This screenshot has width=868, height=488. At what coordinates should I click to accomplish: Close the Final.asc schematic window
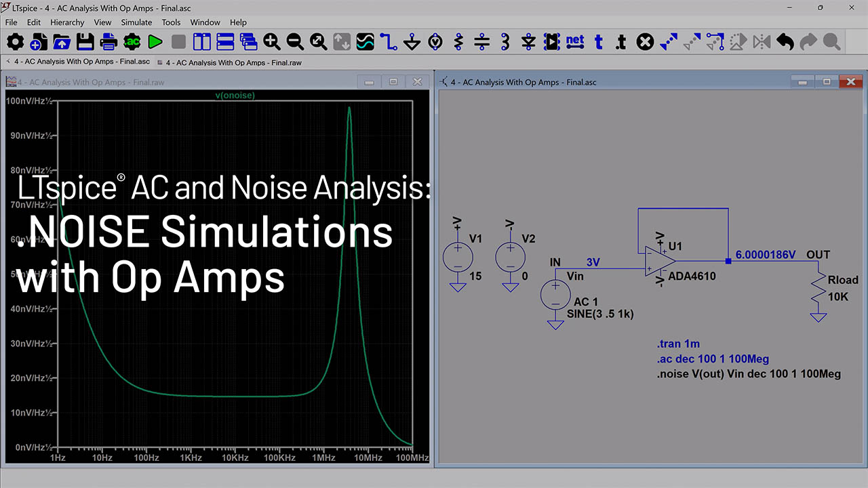(850, 81)
